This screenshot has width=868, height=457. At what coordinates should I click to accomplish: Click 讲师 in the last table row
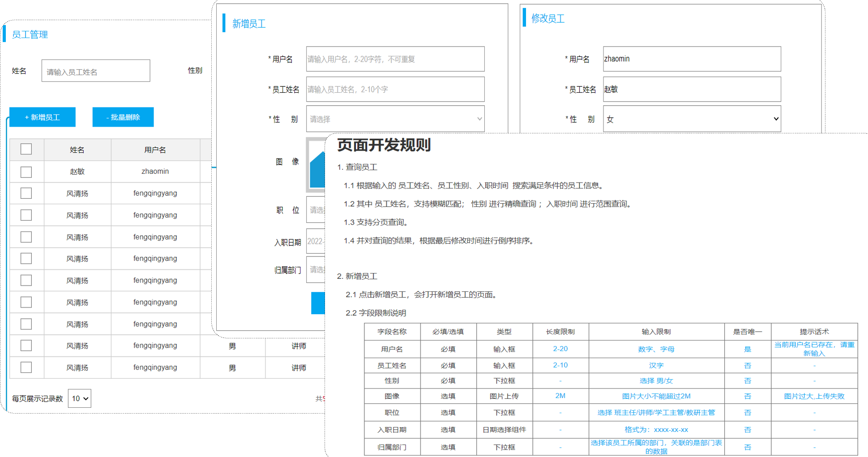point(299,368)
